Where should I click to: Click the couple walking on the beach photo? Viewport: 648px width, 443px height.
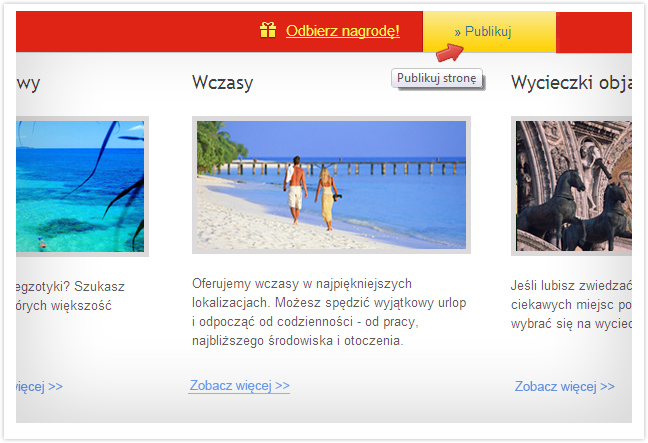coord(330,186)
